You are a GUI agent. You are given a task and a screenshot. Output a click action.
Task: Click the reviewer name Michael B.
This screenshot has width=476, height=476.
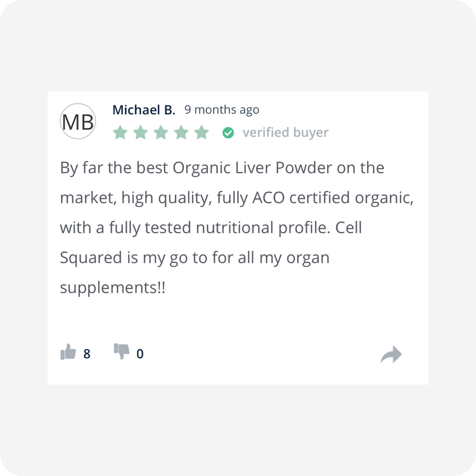144,110
